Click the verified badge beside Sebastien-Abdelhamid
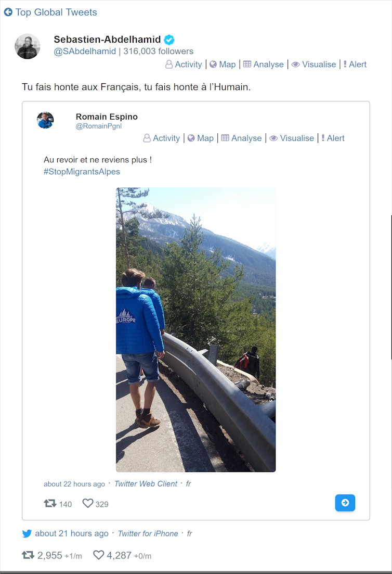Screen dimensions: 392x574 (x=169, y=39)
